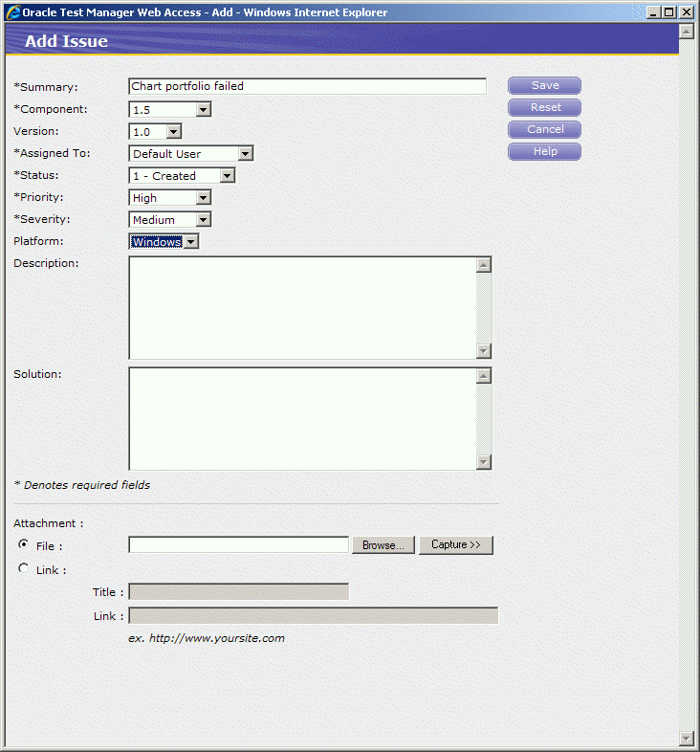Click inside the Description text area
Screen dimensions: 700x752
[x=302, y=307]
